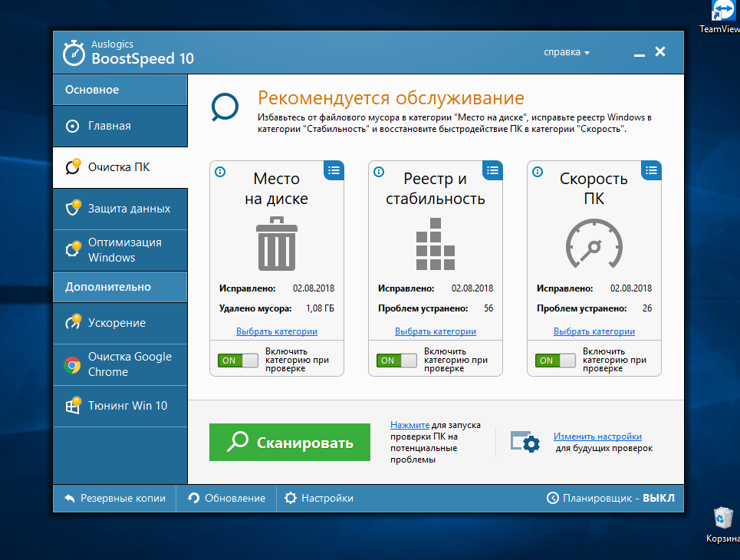Click the Тюнинг Win 10 windows icon
This screenshot has height=560, width=740.
[x=73, y=405]
